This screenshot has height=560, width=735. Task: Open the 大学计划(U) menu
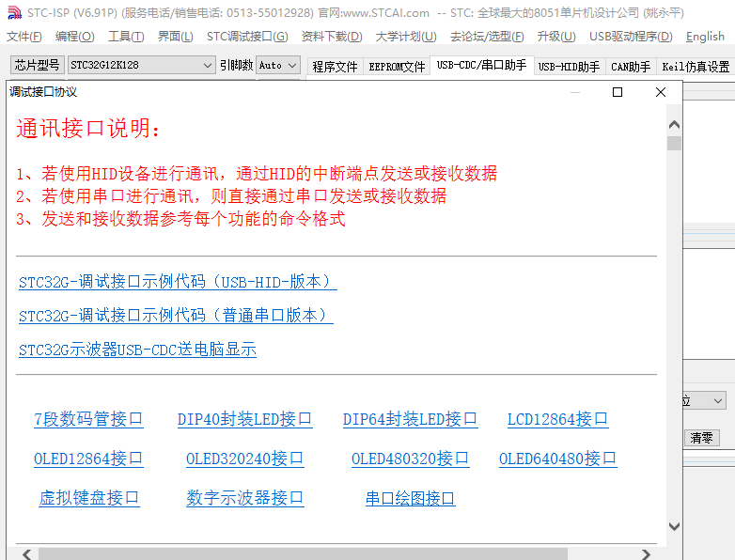click(x=406, y=37)
